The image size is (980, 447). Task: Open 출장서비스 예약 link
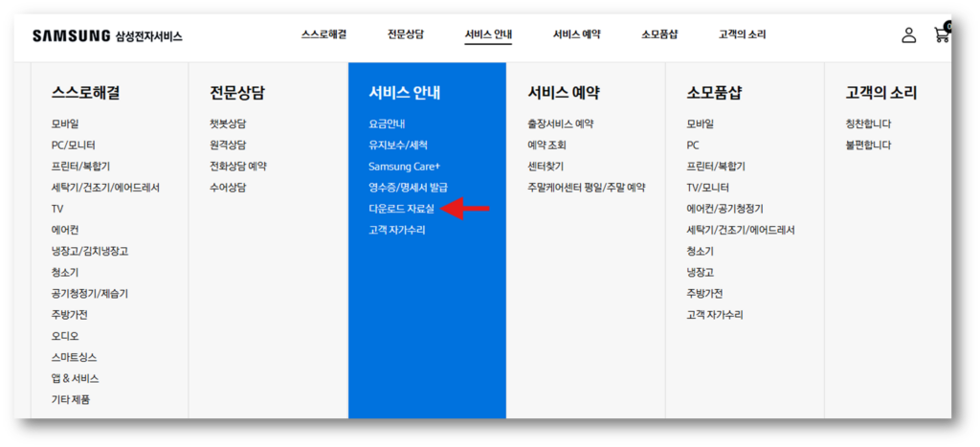[561, 123]
